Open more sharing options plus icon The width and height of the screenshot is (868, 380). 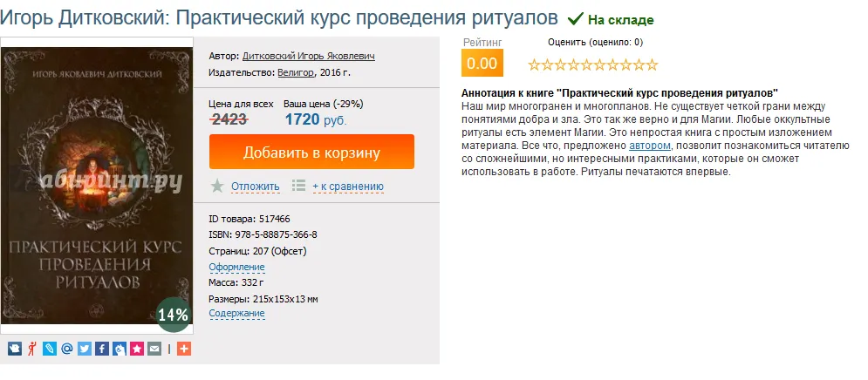(x=183, y=349)
